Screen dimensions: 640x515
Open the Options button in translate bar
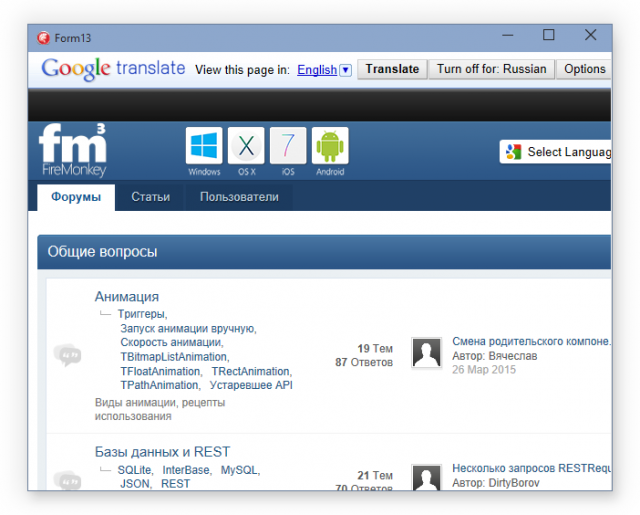[x=584, y=69]
